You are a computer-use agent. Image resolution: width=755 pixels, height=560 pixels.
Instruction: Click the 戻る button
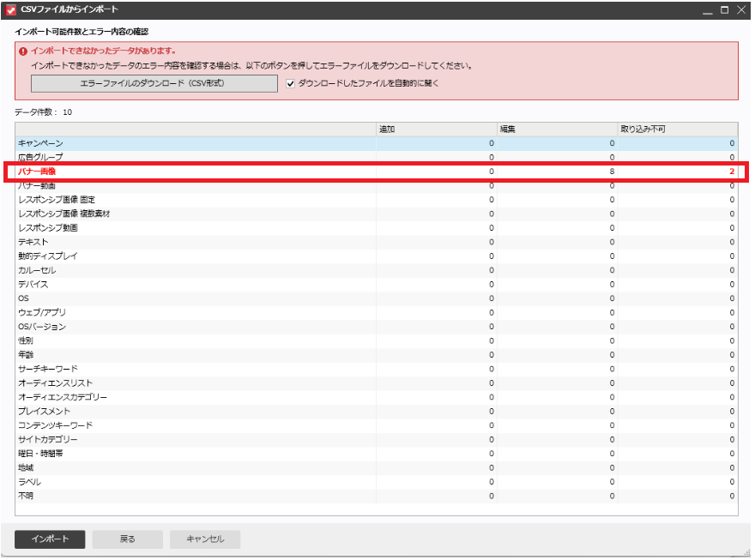[x=127, y=539]
